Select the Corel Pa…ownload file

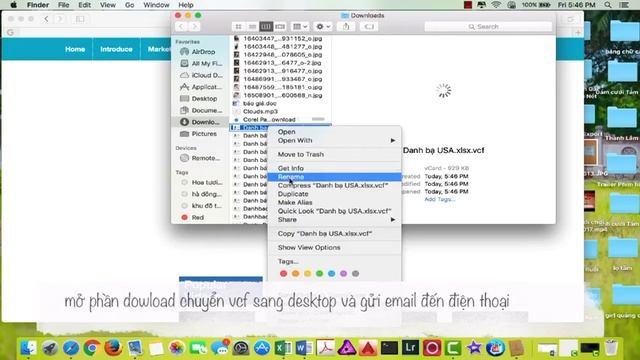[x=269, y=120]
